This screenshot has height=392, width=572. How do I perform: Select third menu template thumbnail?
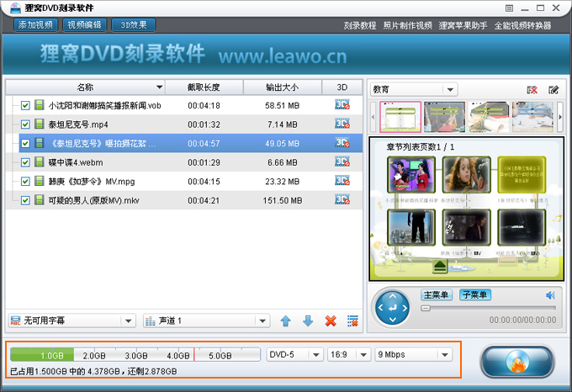(x=489, y=117)
